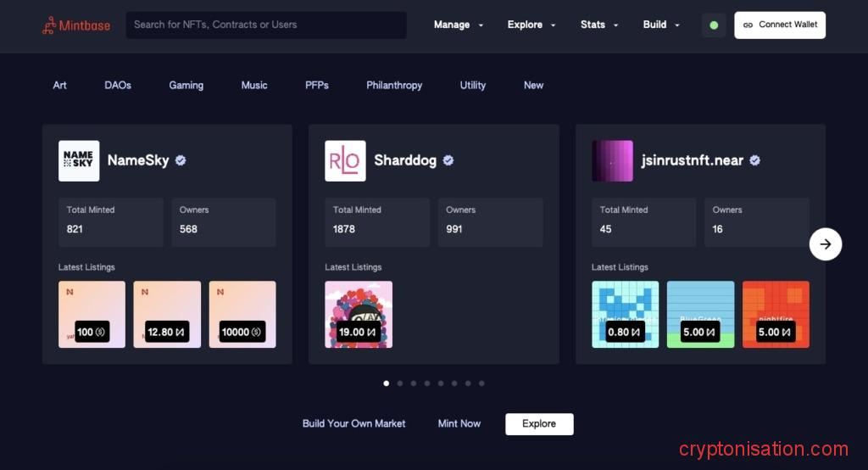Click the Connect Wallet button
The width and height of the screenshot is (868, 470).
pyautogui.click(x=780, y=25)
